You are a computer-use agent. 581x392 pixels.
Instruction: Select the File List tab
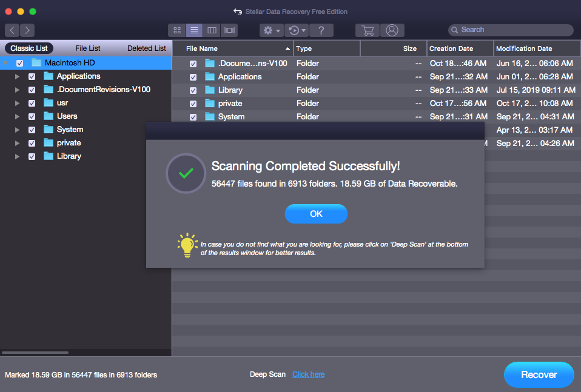[88, 48]
